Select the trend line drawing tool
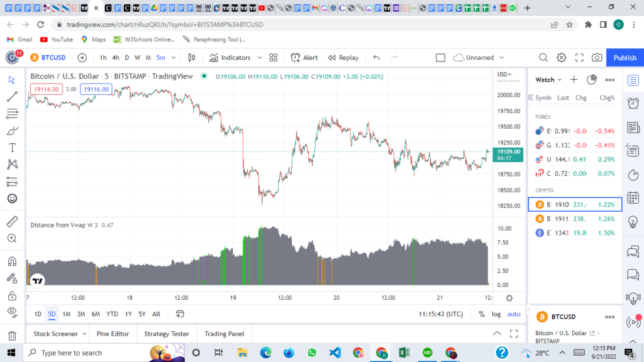This screenshot has width=644, height=362. coord(12,96)
